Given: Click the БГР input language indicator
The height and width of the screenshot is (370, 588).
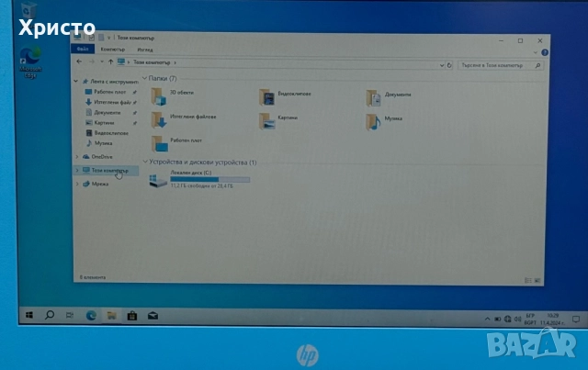Looking at the screenshot, I should [530, 319].
